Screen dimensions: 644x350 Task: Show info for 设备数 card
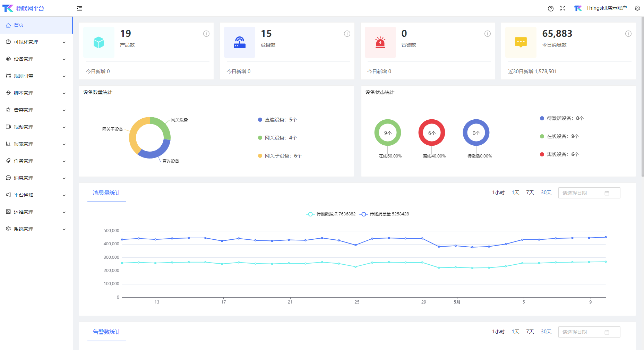click(347, 34)
